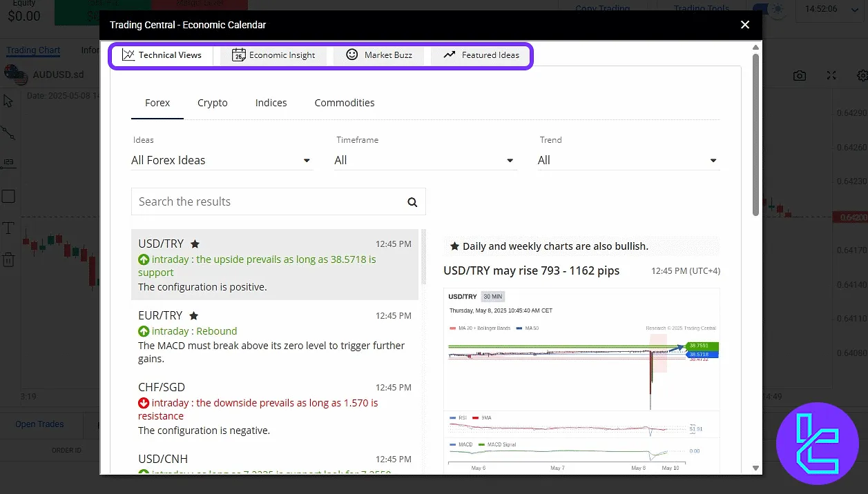Viewport: 868px width, 494px height.
Task: Open the Open Trades tab in the background
Action: point(39,424)
